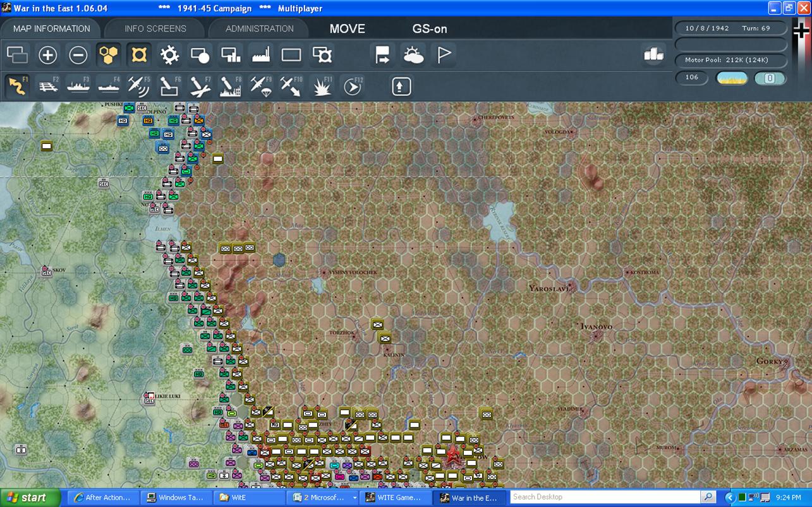Click the overlapping windows icon in the top toolbar
Viewport: 812px width, 507px height.
(x=17, y=55)
